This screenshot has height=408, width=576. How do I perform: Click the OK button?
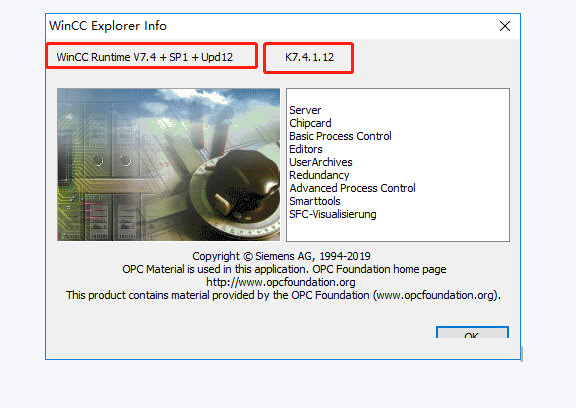472,332
